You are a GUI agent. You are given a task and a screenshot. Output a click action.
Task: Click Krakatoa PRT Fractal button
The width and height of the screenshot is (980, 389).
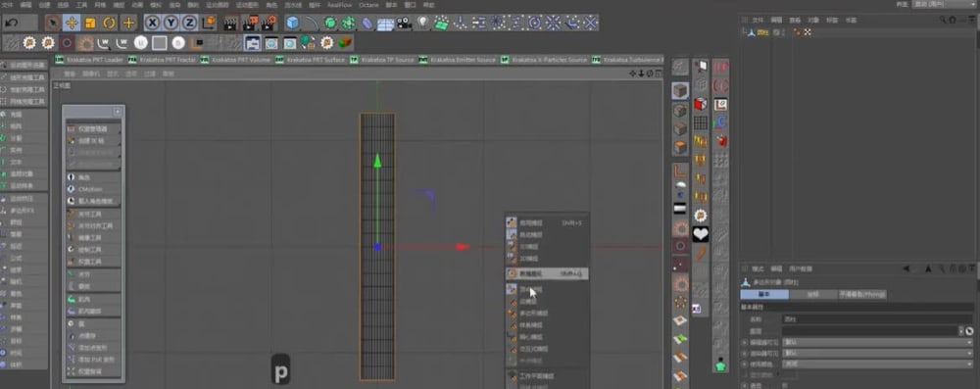(163, 60)
